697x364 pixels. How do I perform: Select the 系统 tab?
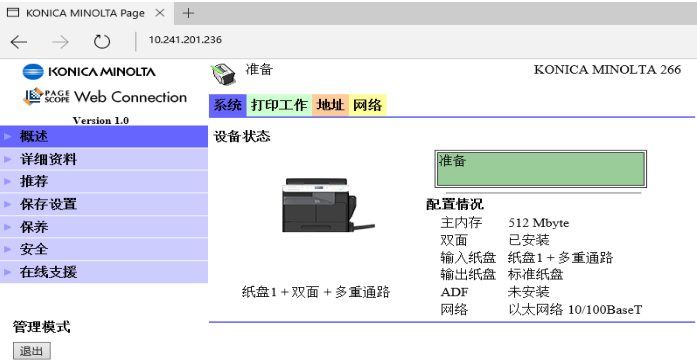[x=228, y=105]
